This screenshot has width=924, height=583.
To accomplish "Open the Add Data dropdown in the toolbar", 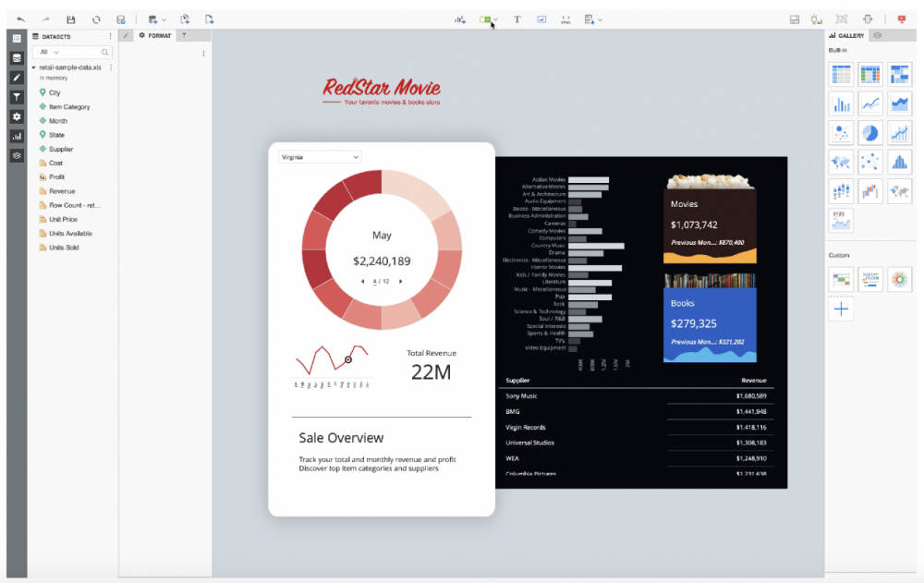I will (x=157, y=19).
